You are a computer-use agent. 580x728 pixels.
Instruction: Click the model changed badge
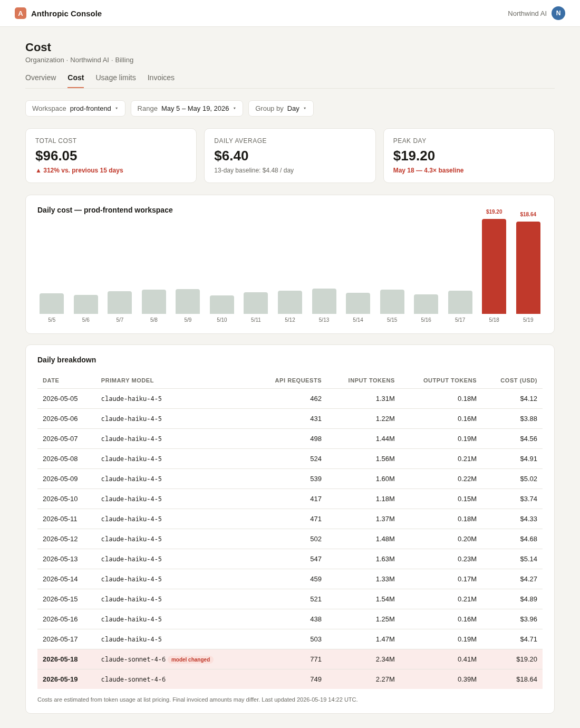pos(190,659)
